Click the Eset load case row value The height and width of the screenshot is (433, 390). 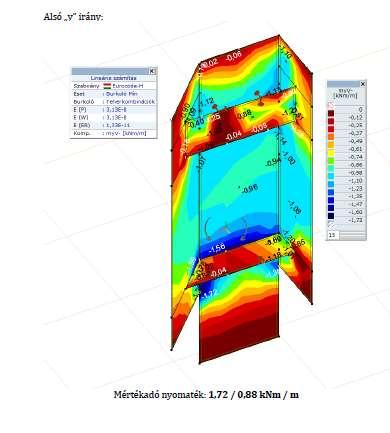click(x=121, y=94)
